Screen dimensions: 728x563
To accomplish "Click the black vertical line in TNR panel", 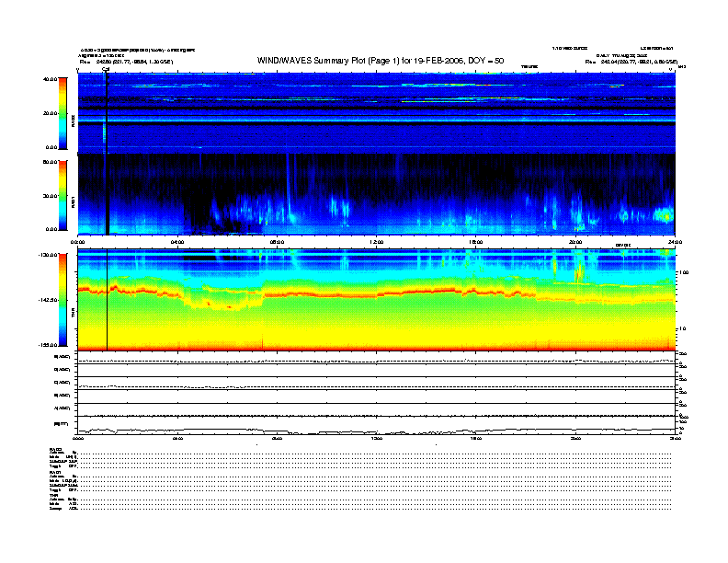I will pos(108,300).
